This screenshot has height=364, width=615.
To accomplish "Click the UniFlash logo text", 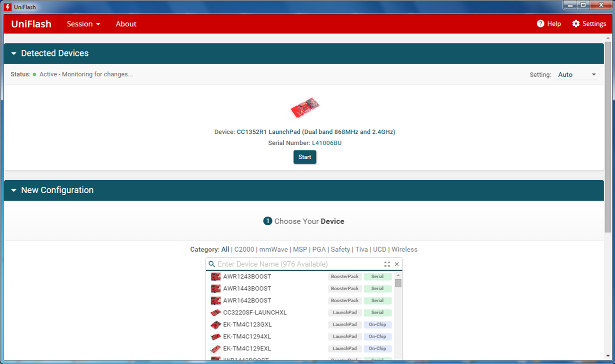I will point(31,24).
